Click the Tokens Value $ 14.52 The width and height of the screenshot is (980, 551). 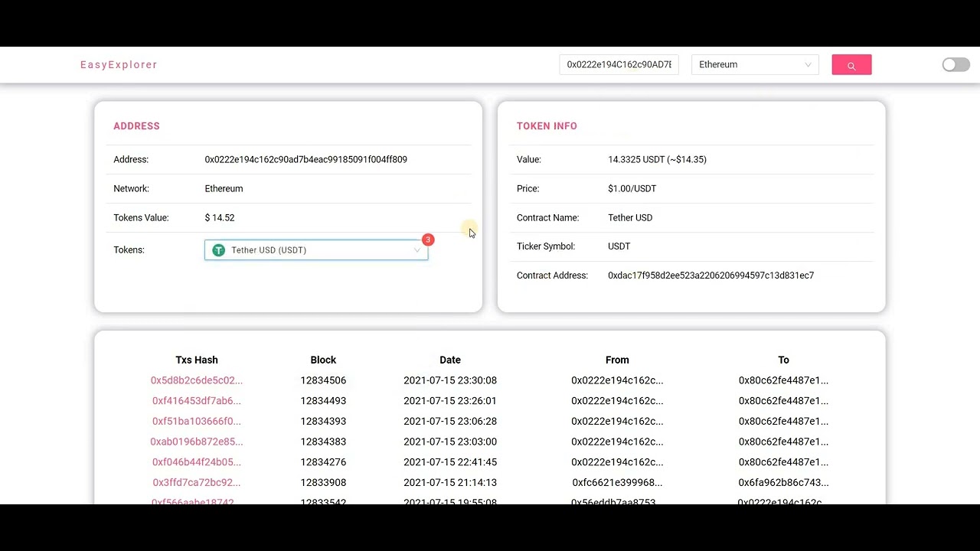(220, 218)
